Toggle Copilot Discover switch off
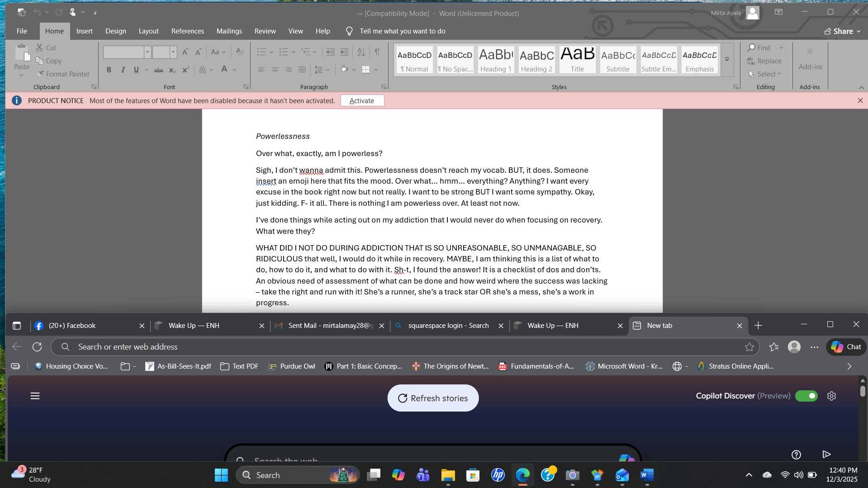This screenshot has width=868, height=488. click(806, 396)
